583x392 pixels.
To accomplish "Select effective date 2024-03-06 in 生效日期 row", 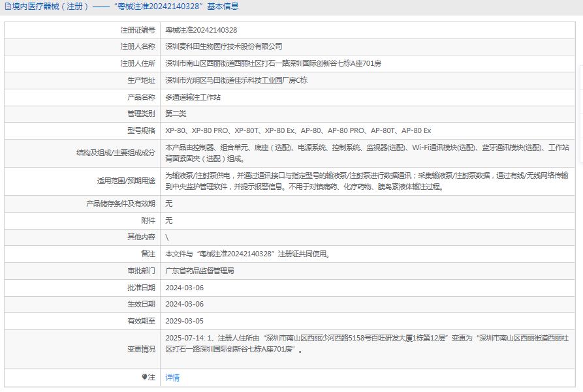I will tap(184, 305).
